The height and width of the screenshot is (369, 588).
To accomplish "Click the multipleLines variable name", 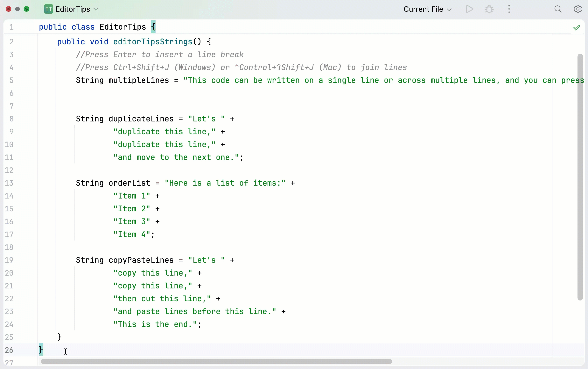I will click(x=139, y=80).
